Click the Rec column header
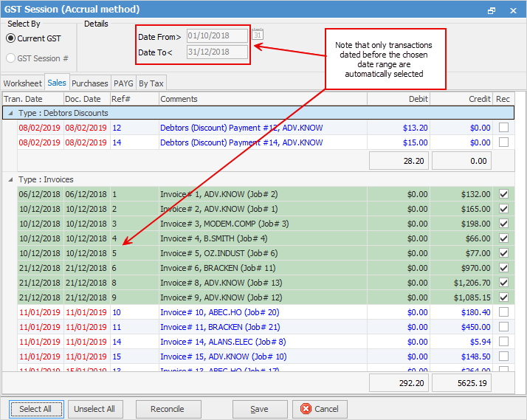This screenshot has width=527, height=420. point(503,99)
